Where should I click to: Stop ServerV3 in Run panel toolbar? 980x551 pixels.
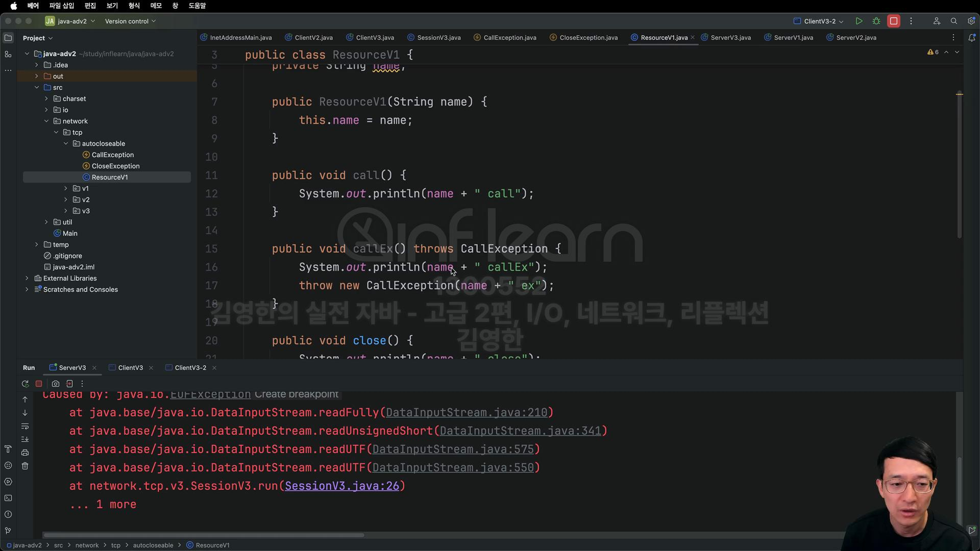pyautogui.click(x=39, y=384)
